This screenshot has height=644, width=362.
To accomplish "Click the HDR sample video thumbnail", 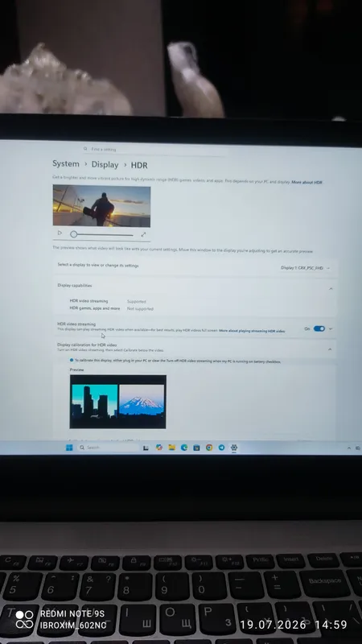I will click(101, 206).
